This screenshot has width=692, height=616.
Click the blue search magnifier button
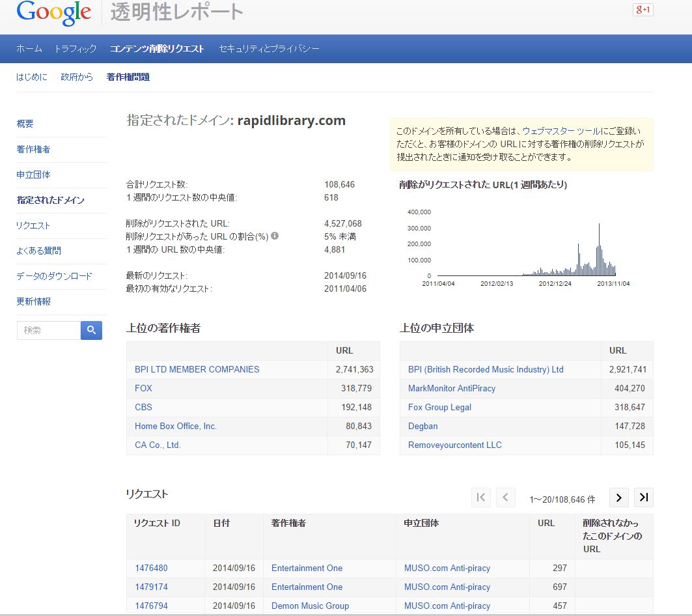point(91,330)
